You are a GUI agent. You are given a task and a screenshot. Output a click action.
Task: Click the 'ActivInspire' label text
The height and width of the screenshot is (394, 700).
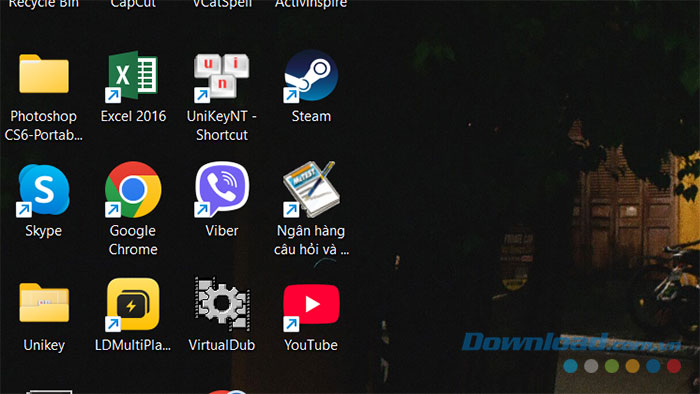[311, 4]
